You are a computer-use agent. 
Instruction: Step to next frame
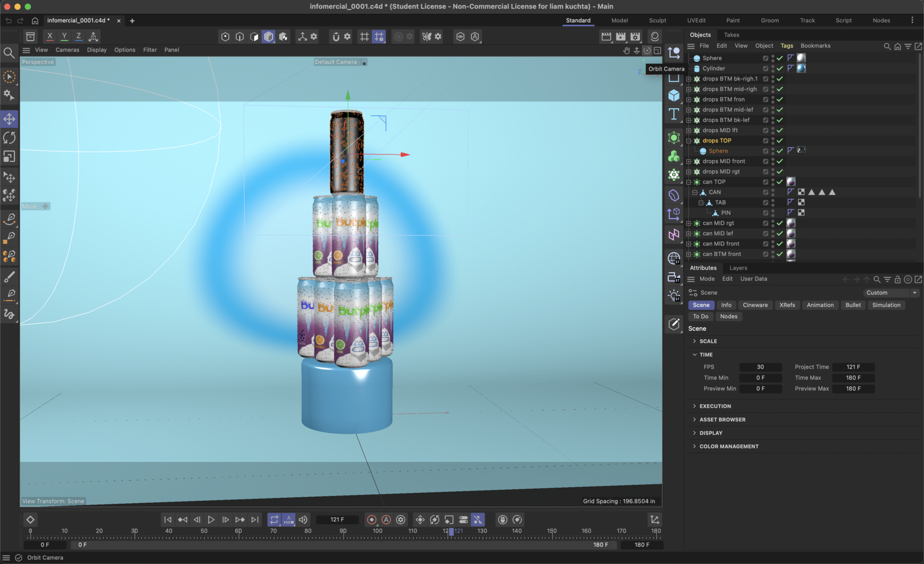pyautogui.click(x=225, y=520)
